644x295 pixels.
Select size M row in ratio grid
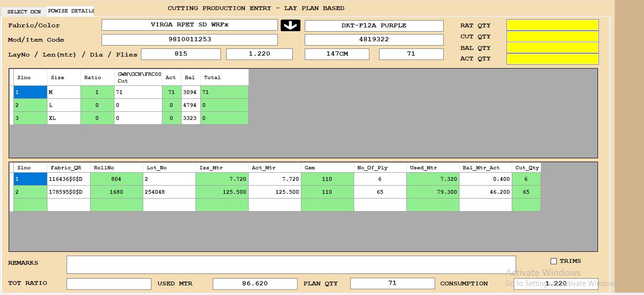[x=63, y=92]
